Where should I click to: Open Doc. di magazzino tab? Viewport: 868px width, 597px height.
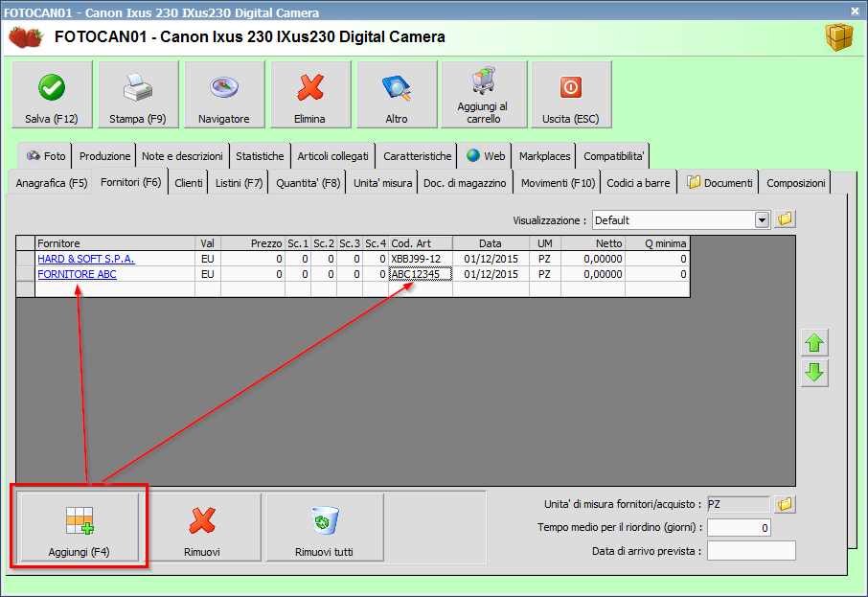(465, 183)
